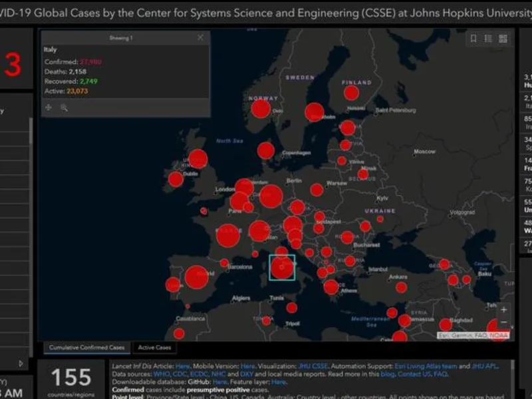Open the map Legend list icon

pos(488,39)
